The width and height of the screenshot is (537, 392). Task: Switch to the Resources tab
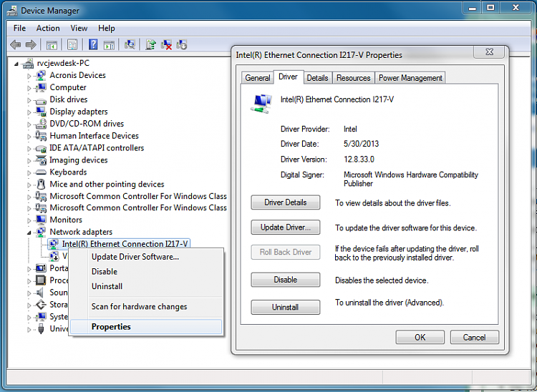click(354, 78)
